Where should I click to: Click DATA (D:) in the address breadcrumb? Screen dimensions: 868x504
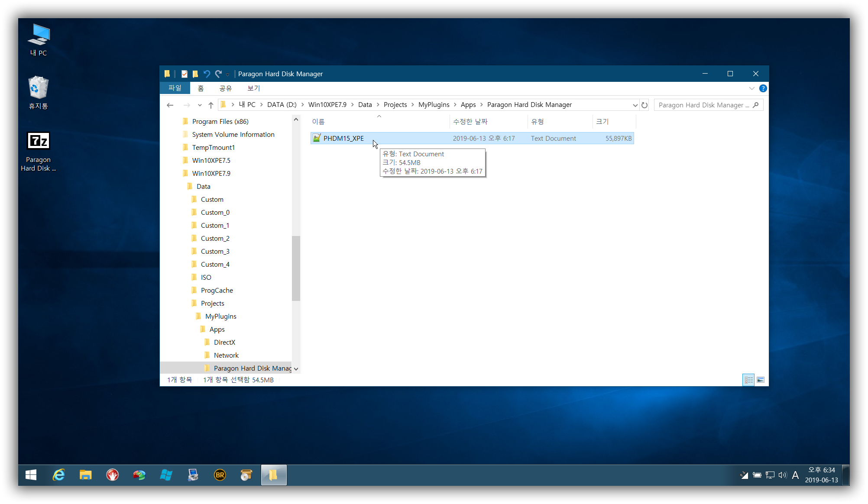(282, 105)
